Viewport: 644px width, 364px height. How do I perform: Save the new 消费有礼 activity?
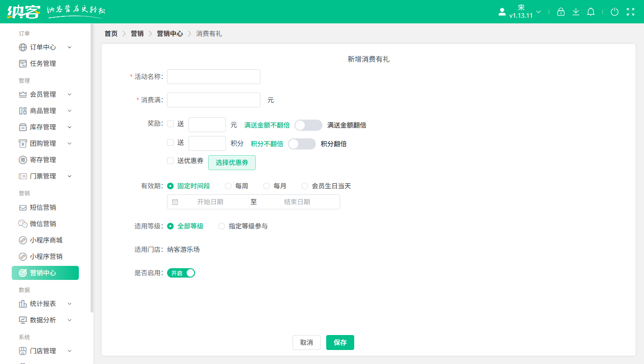coord(340,342)
